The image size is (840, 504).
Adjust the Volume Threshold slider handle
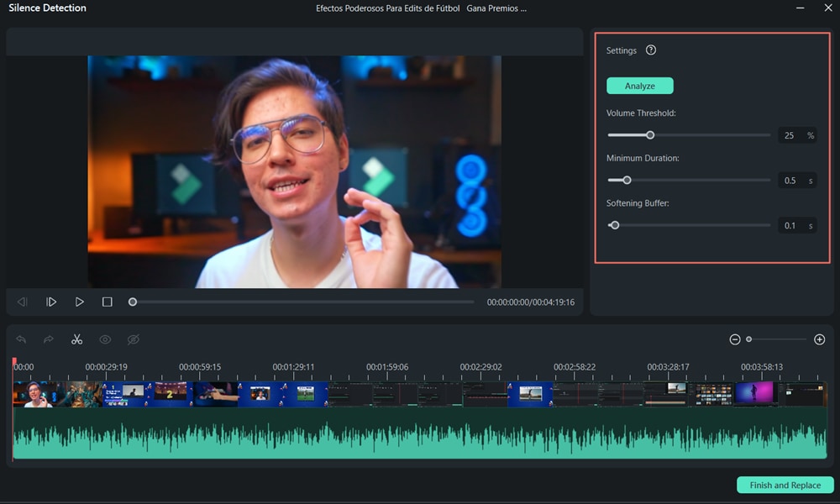[650, 135]
